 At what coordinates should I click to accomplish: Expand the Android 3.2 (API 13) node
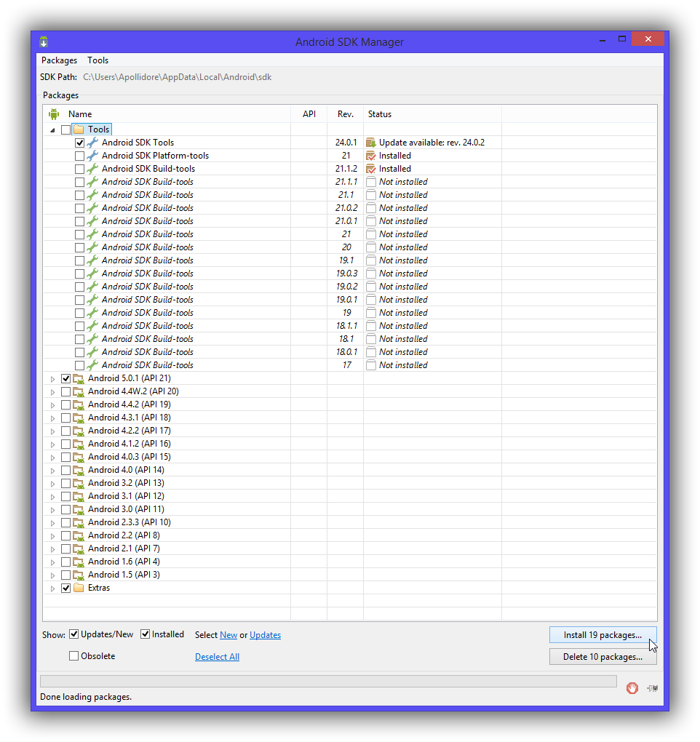point(52,484)
